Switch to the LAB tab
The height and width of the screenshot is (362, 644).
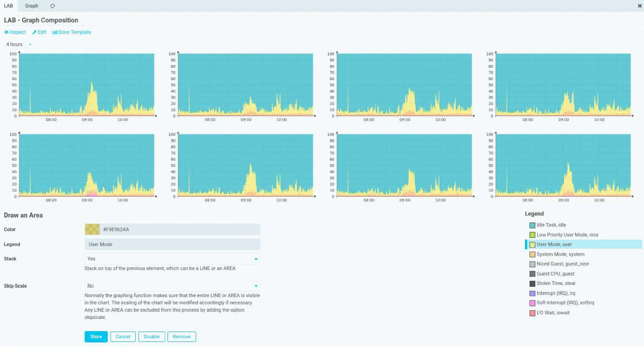[x=8, y=6]
